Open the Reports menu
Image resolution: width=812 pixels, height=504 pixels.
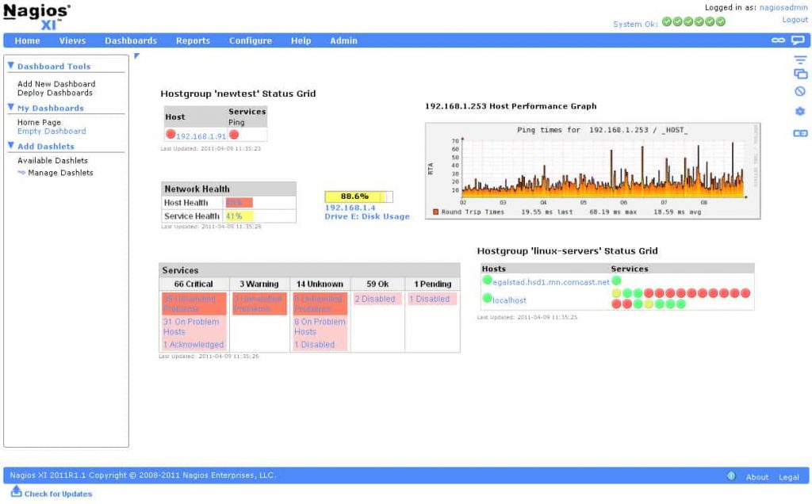coord(193,40)
